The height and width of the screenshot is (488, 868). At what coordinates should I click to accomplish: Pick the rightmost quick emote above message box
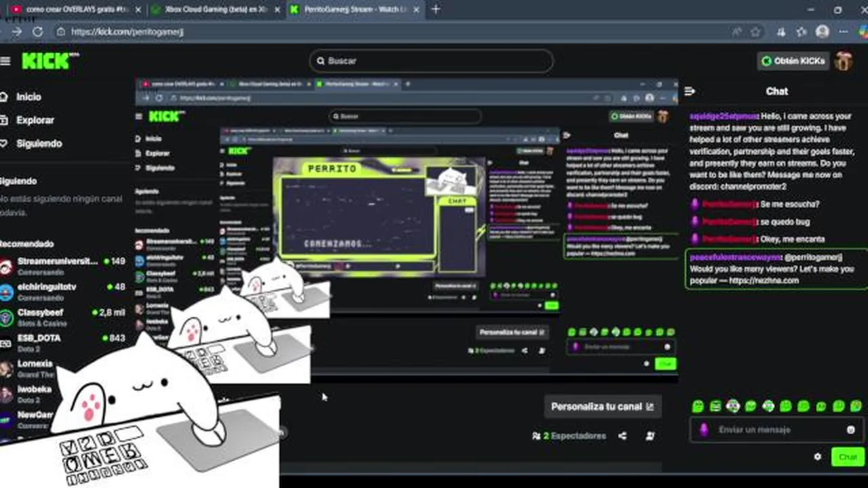(856, 406)
